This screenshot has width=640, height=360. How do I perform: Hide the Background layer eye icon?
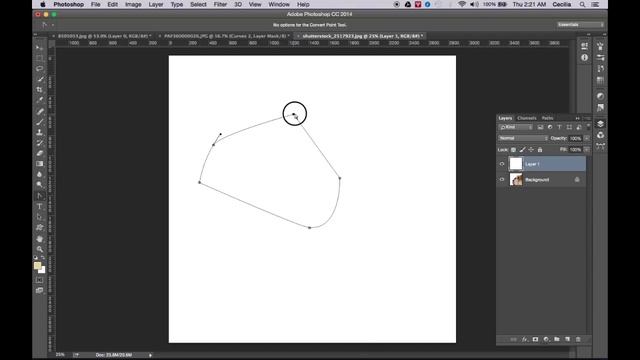click(502, 180)
